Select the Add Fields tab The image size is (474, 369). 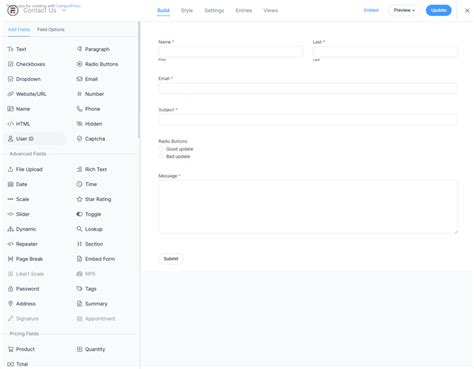click(x=19, y=30)
